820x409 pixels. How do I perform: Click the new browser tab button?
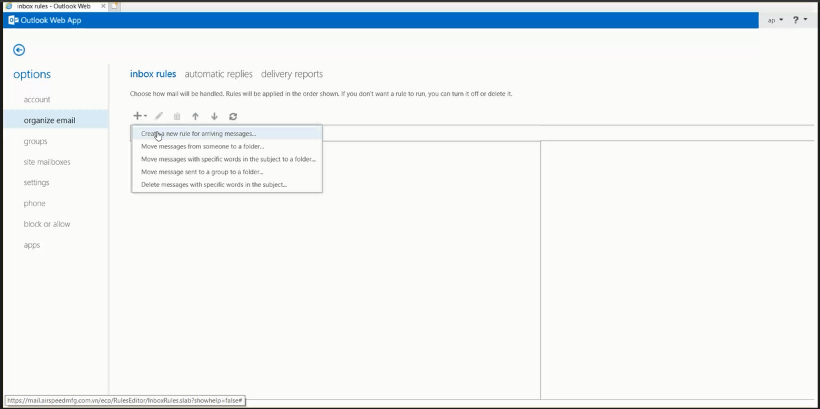pyautogui.click(x=115, y=6)
